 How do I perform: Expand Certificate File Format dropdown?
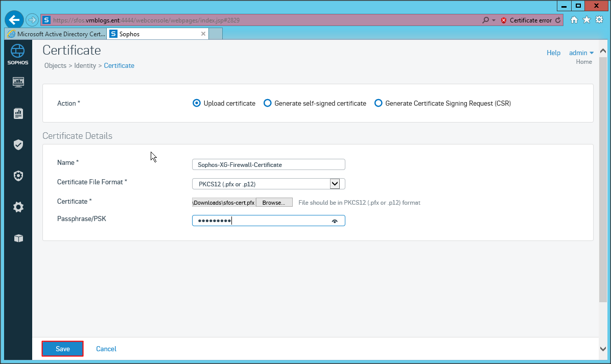[335, 184]
